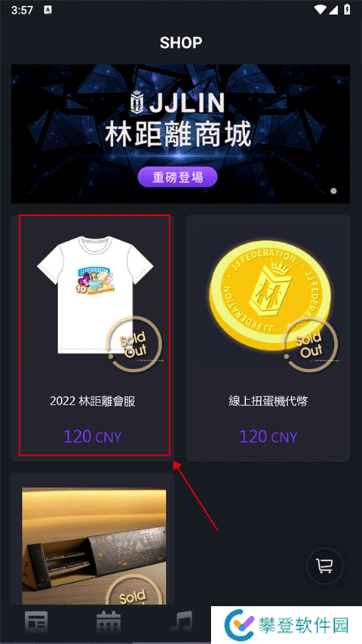Tap the news feed icon in bottom navigation
This screenshot has width=362, height=644.
(x=36, y=622)
